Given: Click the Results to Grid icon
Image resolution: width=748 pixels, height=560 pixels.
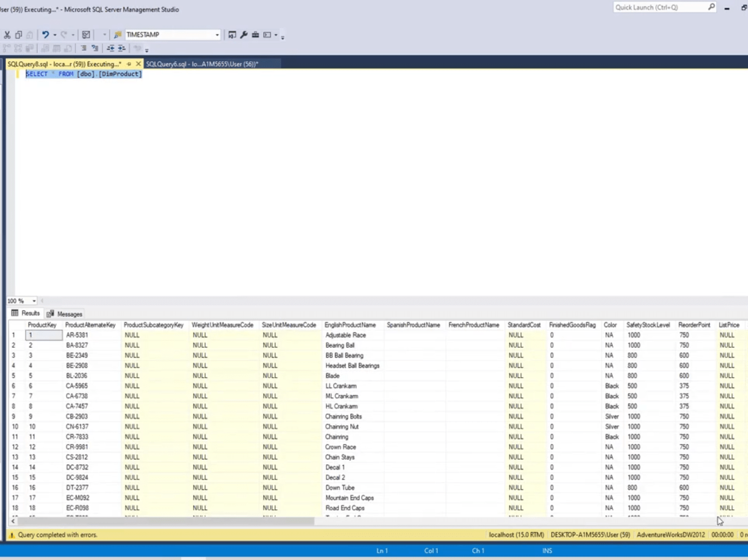Looking at the screenshot, I should pyautogui.click(x=57, y=48).
